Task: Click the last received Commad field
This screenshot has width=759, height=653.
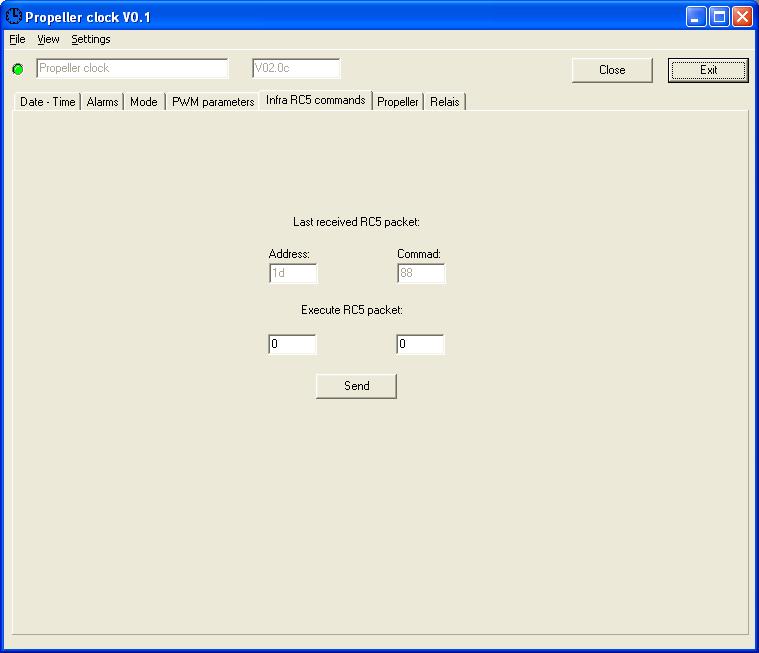Action: 421,273
